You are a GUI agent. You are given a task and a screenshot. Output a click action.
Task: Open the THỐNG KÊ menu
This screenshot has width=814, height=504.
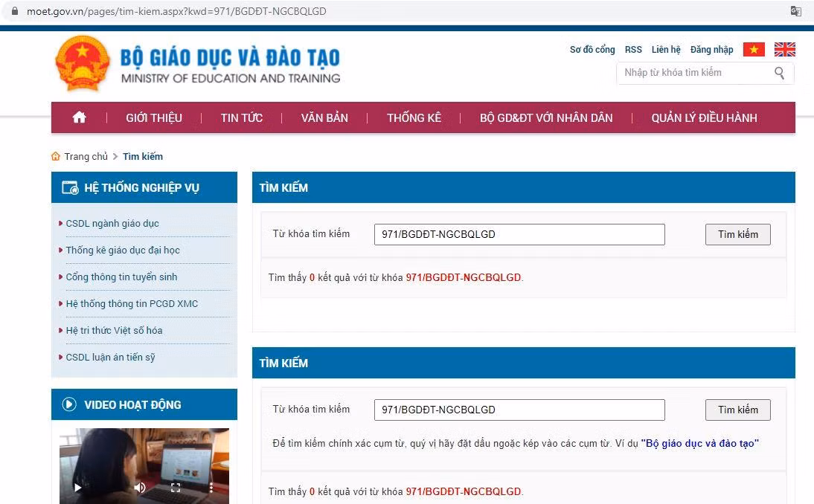414,117
